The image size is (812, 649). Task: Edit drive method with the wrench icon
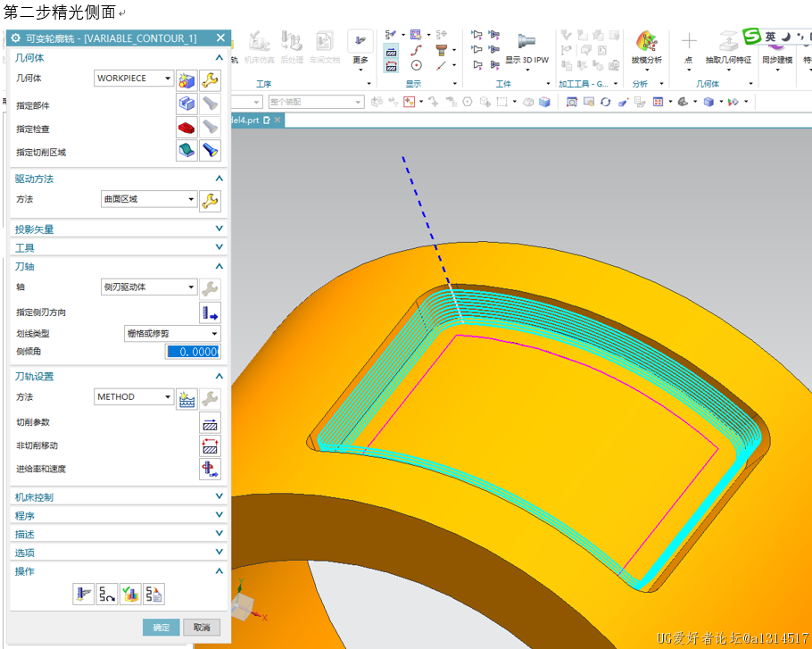210,200
